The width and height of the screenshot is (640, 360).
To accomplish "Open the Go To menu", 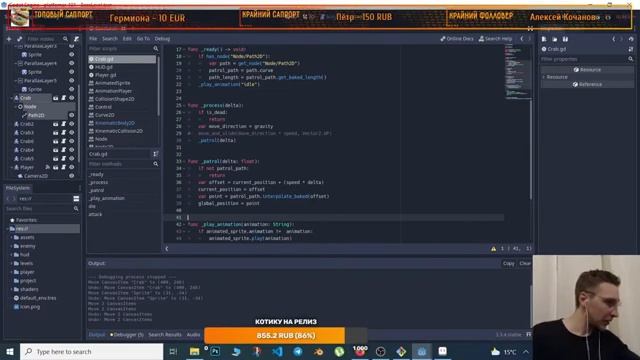I will tap(143, 39).
